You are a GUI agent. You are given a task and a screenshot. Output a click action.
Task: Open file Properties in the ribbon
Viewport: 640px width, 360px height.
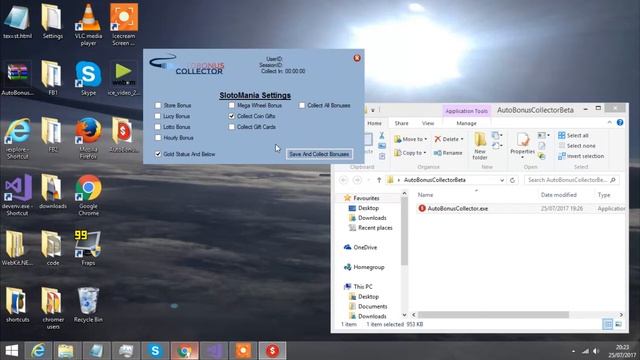(x=522, y=145)
